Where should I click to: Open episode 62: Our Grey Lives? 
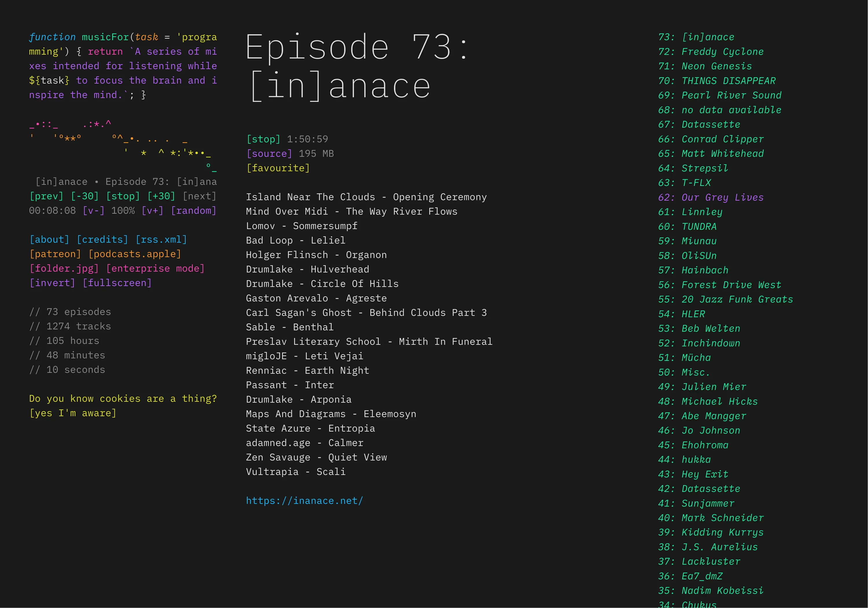[711, 197]
